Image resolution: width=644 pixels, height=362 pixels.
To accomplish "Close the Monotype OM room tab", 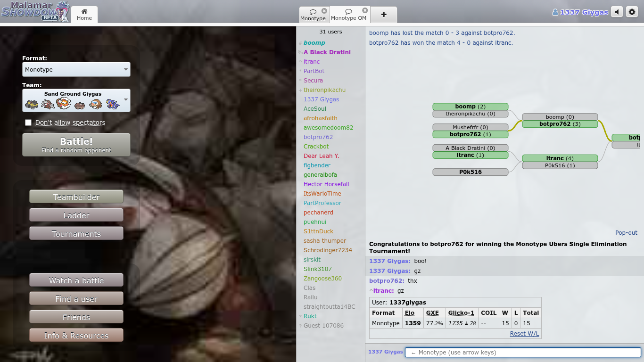I will click(x=365, y=10).
